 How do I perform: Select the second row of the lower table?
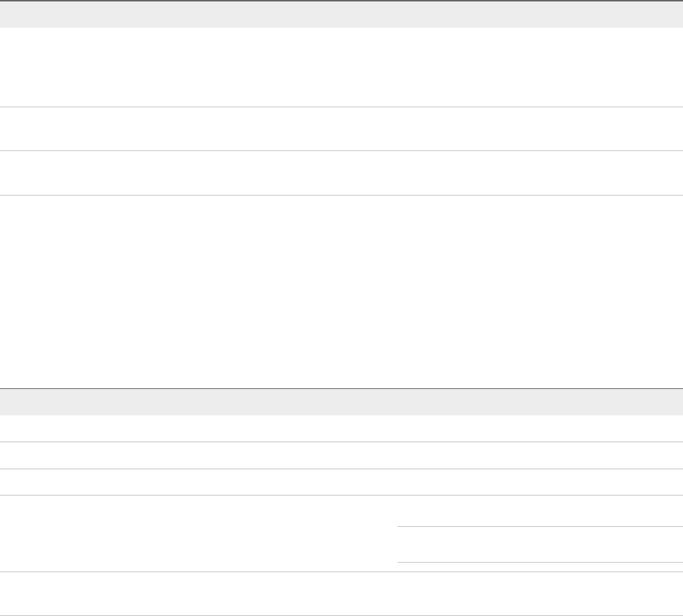(341, 455)
